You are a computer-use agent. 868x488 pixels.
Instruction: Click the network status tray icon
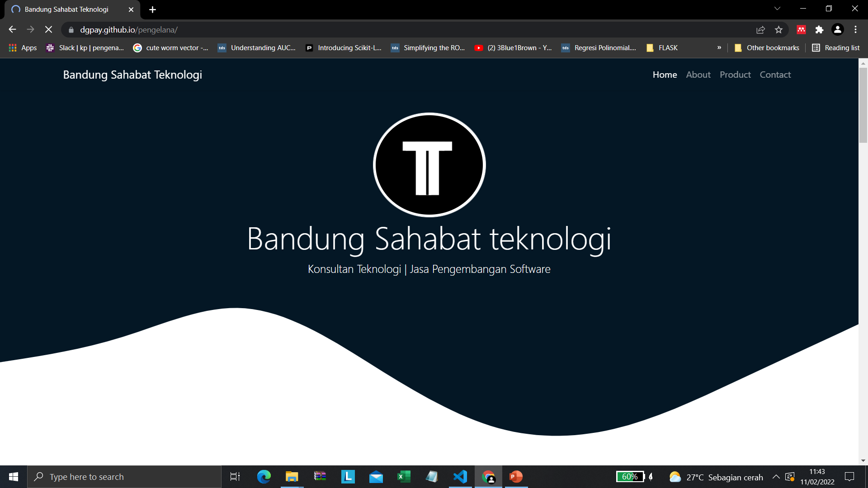tap(790, 477)
